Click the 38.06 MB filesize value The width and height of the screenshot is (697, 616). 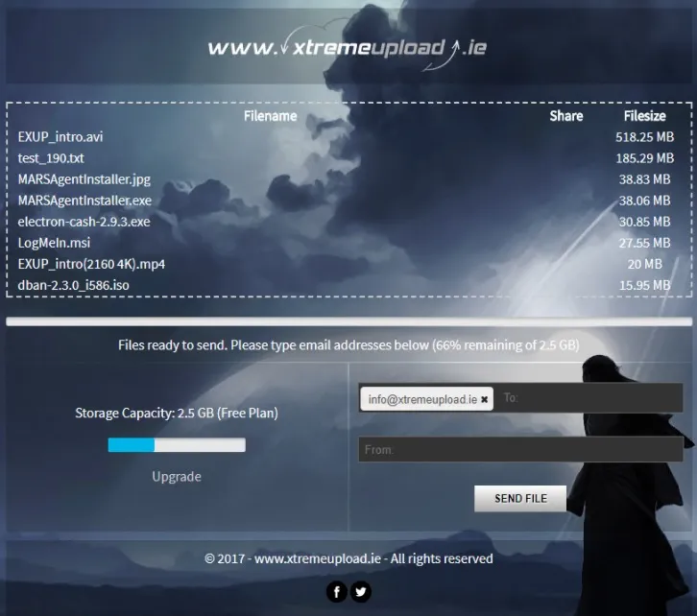[x=644, y=201]
